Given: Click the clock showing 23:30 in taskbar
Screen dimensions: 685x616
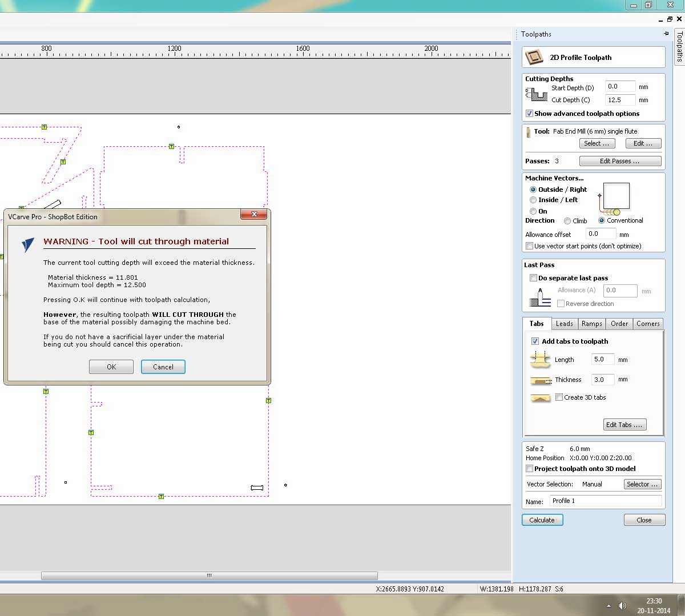Looking at the screenshot, I should point(654,601).
